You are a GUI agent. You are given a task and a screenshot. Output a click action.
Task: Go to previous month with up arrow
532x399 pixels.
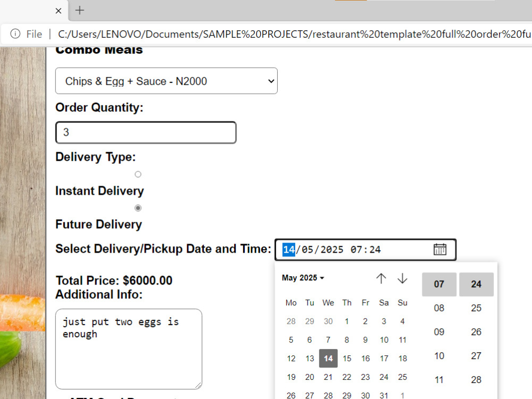tap(381, 279)
